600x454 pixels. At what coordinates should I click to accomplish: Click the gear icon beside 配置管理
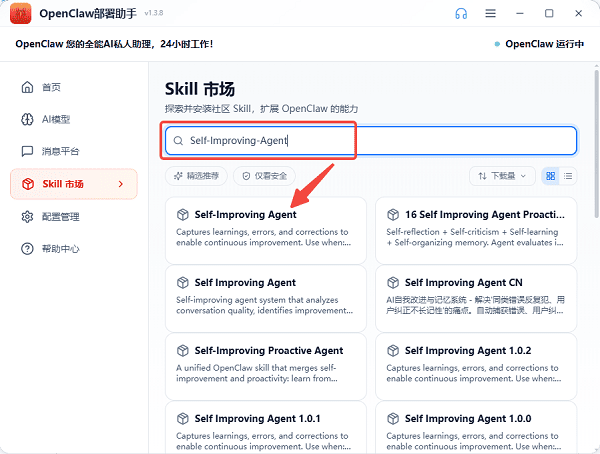27,217
